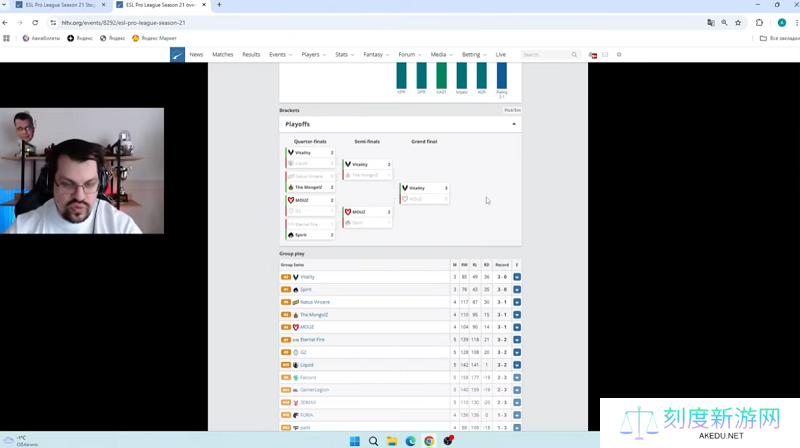Open the envelope messages icon

tap(605, 55)
